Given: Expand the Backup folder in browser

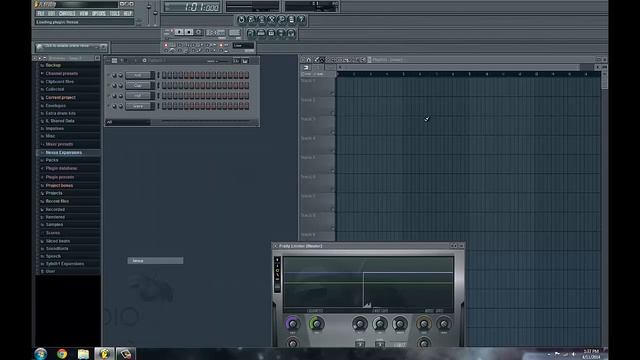Looking at the screenshot, I should coord(53,65).
